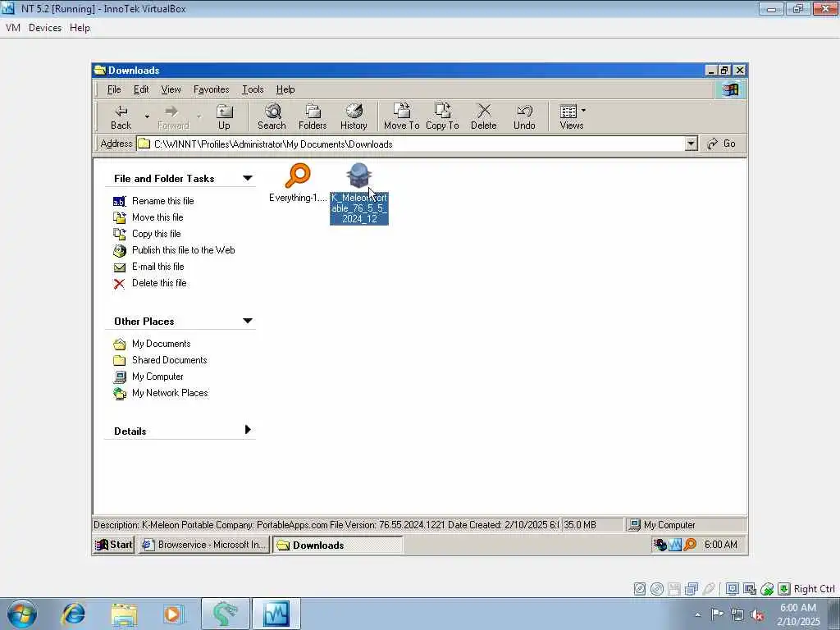Open the Search toolbar button
The width and height of the screenshot is (840, 630).
(272, 117)
